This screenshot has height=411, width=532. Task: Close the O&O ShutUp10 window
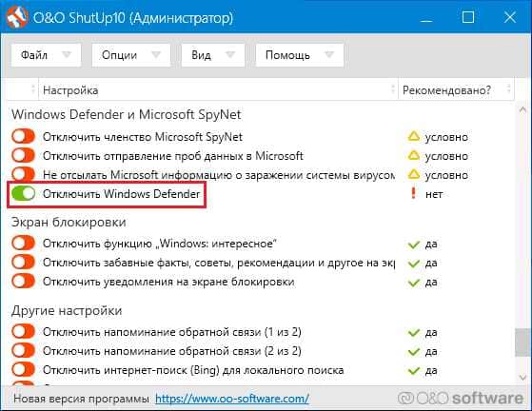[510, 17]
